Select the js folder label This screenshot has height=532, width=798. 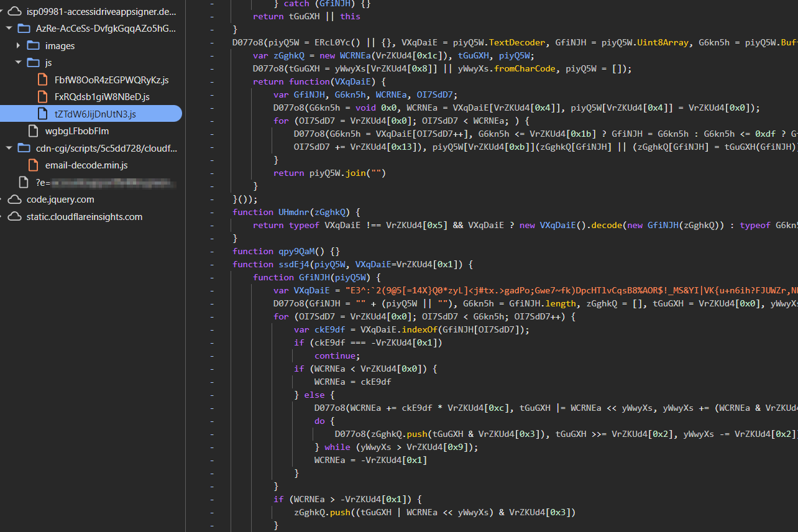coord(48,63)
